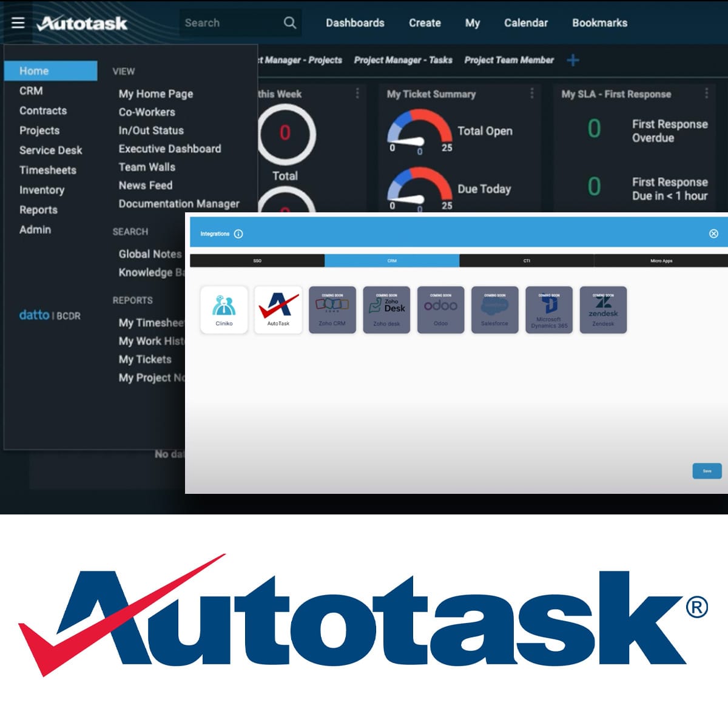Select the AutoTask integration icon

tap(278, 309)
